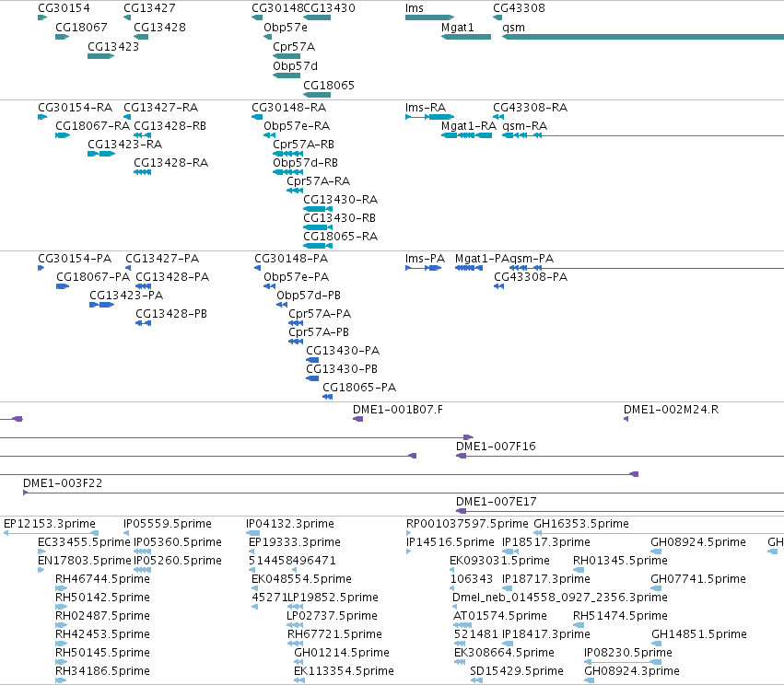The height and width of the screenshot is (685, 784).
Task: Select the CG13427-RA transcript label
Action: [x=161, y=108]
